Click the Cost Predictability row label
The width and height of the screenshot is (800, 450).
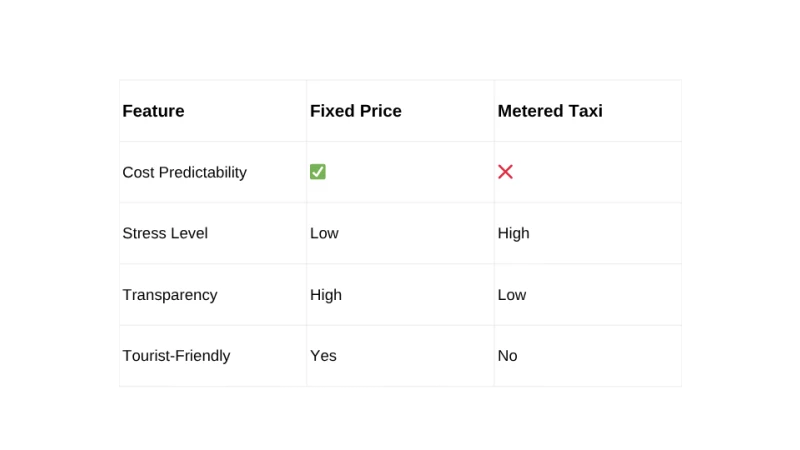coord(184,172)
